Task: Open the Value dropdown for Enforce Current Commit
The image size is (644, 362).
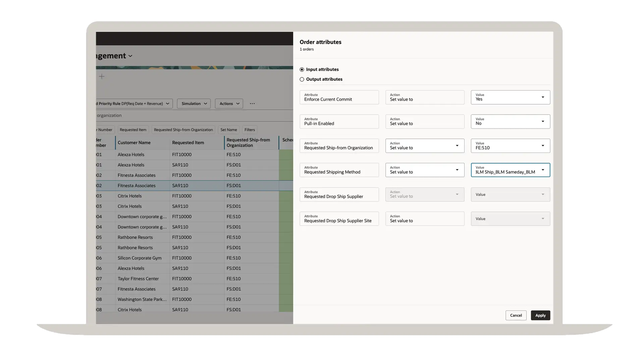Action: click(543, 97)
